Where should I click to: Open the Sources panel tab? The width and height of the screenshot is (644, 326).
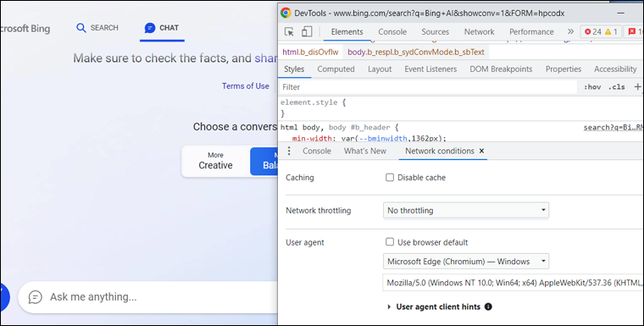coord(435,31)
